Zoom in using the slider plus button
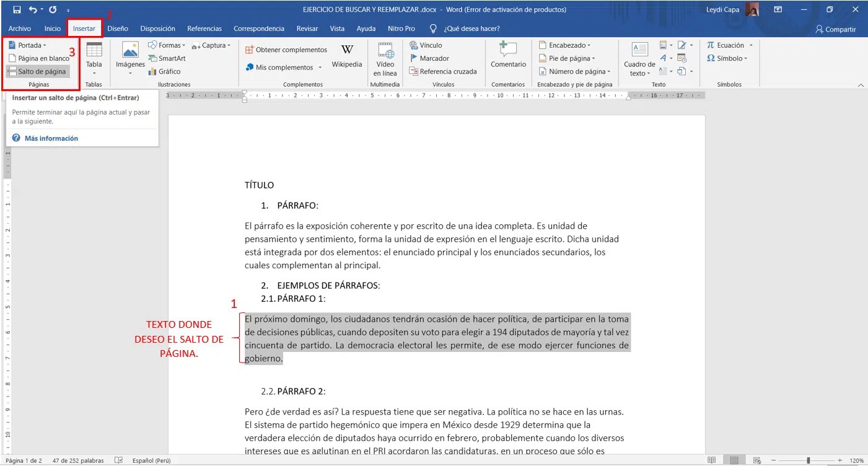868x466 pixels. tap(840, 460)
